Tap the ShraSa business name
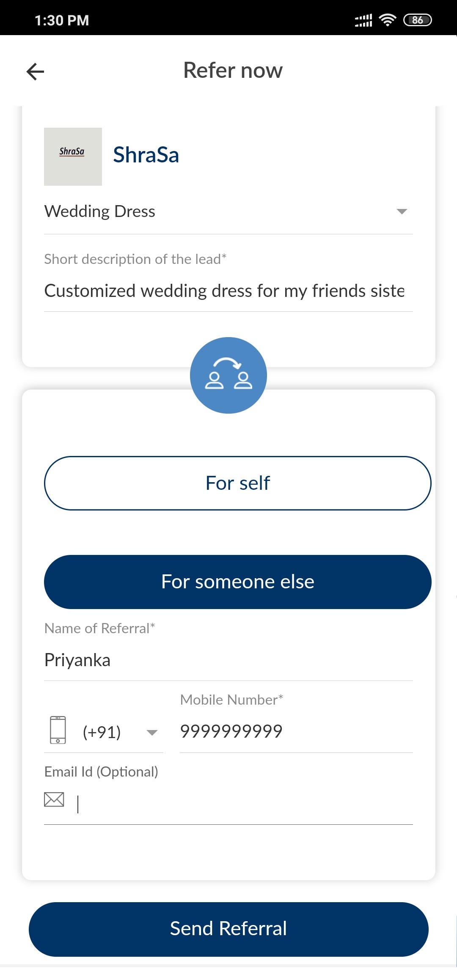 pos(146,155)
